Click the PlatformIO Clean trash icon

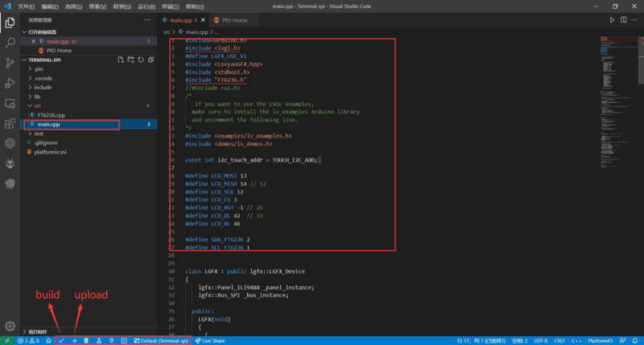(86, 341)
